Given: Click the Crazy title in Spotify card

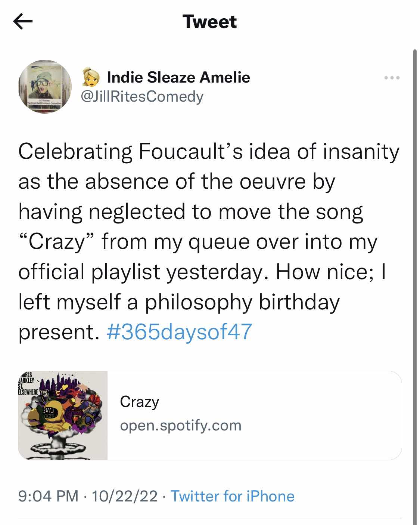Looking at the screenshot, I should pos(140,402).
